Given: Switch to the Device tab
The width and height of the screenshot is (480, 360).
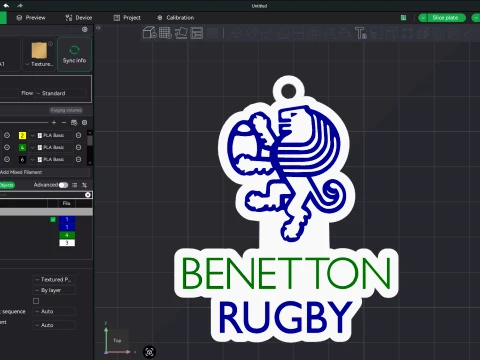Looking at the screenshot, I should click(x=79, y=18).
